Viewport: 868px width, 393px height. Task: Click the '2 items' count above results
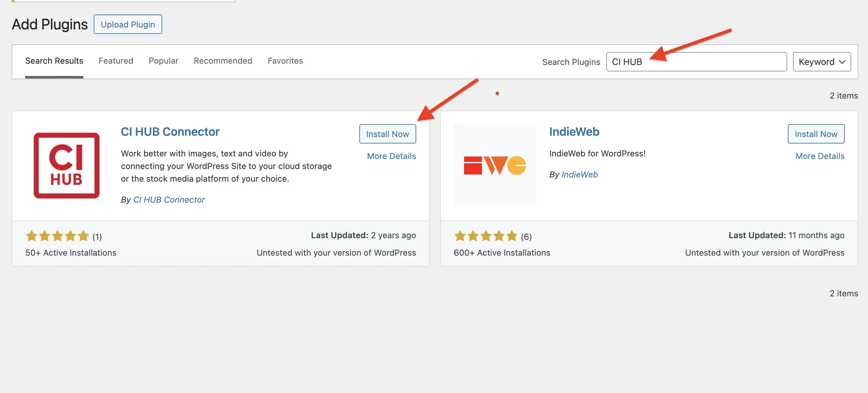844,96
